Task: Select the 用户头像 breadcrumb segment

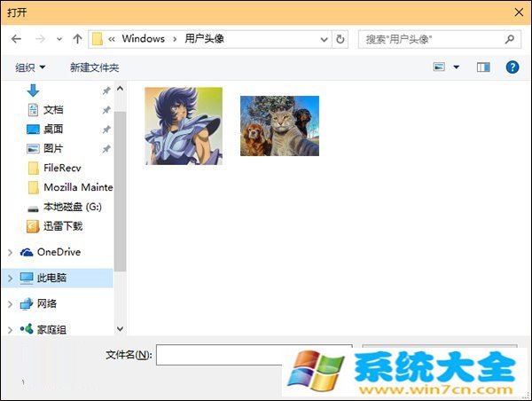Action: click(204, 39)
